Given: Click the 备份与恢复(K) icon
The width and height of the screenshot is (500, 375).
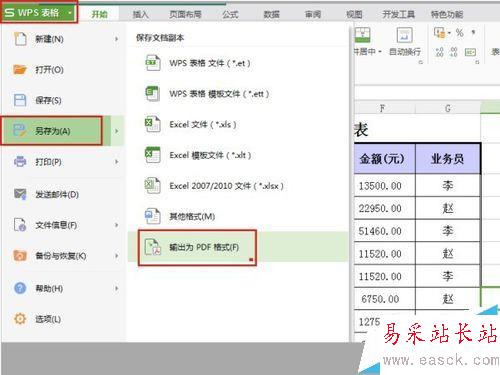Looking at the screenshot, I should point(20,256).
